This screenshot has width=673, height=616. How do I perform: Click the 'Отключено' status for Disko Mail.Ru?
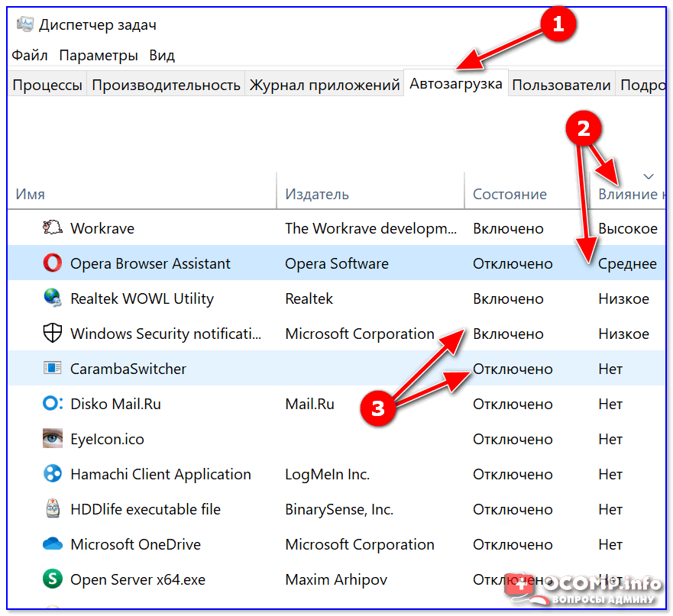point(513,404)
